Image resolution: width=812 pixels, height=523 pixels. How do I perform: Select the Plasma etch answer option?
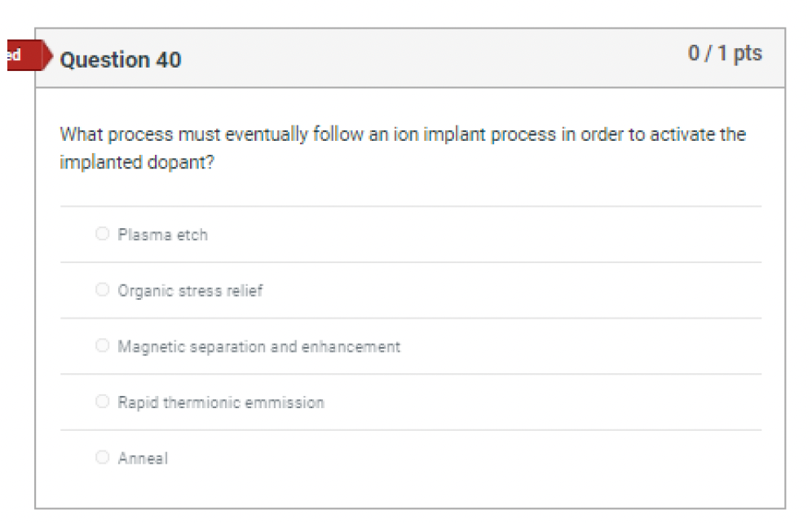point(101,233)
